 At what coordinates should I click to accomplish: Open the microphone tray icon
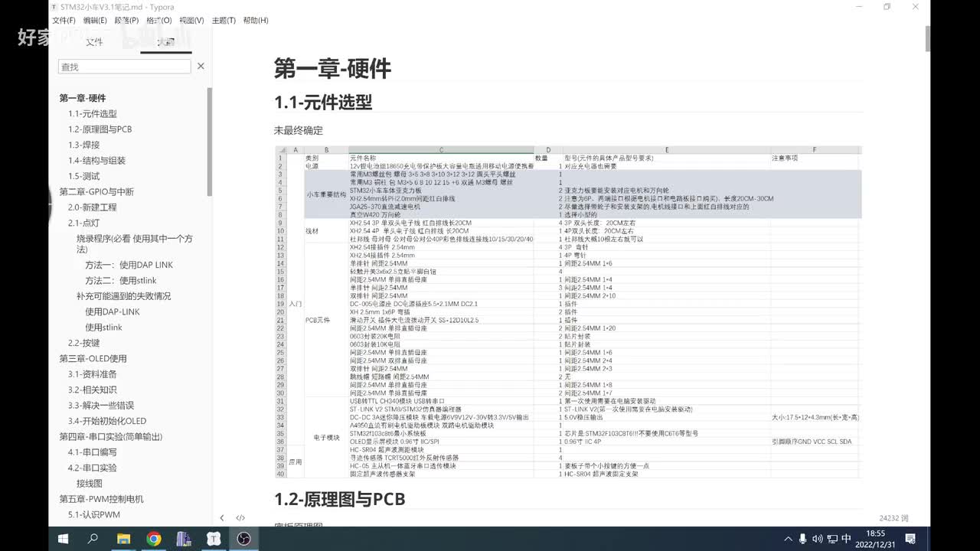click(802, 538)
